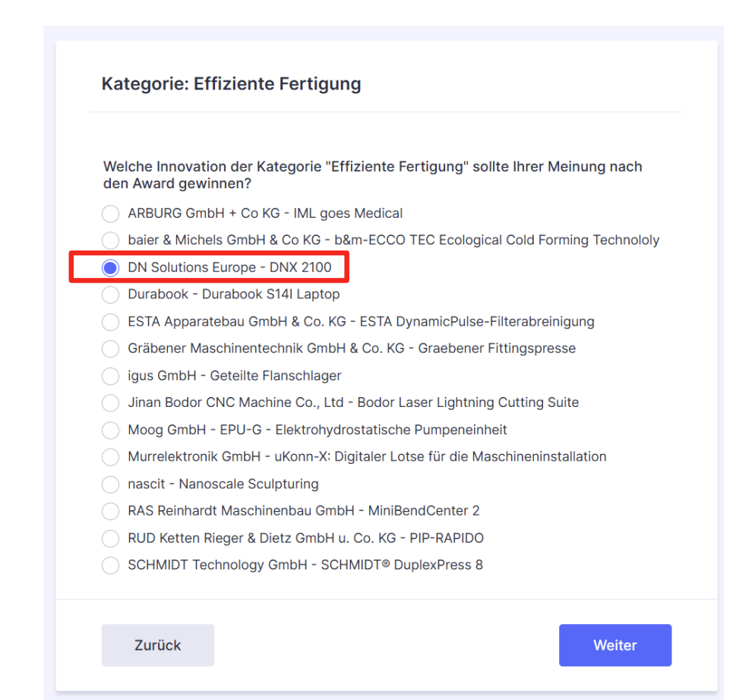The height and width of the screenshot is (700, 752).
Task: Click the igus GmbH - Geteilte Flanschlager label
Action: point(235,375)
